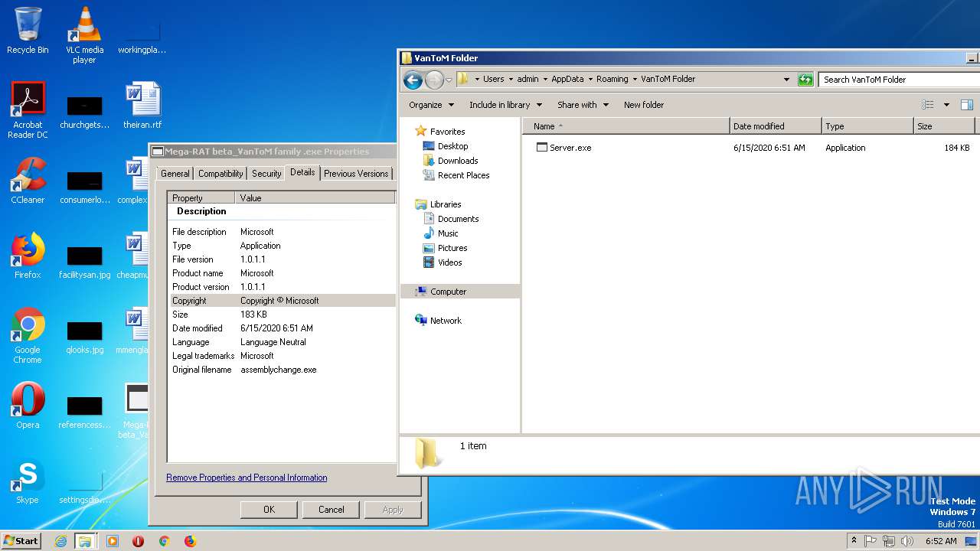
Task: Launch Google Chrome desktop shortcut
Action: tap(28, 335)
